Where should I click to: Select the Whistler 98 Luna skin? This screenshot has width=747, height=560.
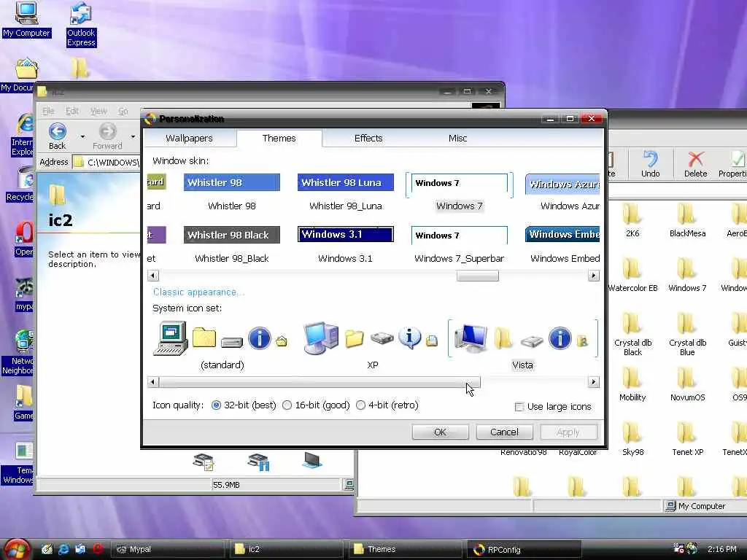345,192
